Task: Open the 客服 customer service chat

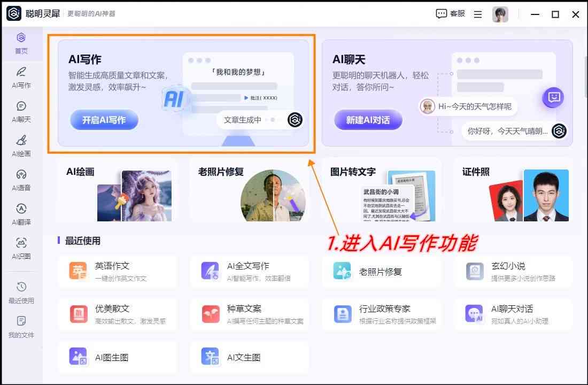Action: point(451,14)
